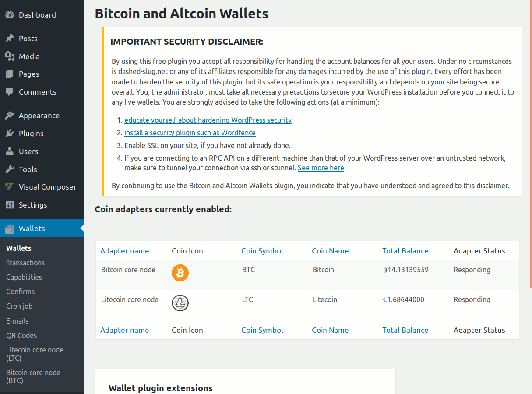Click the orange Bitcoin coin icon
This screenshot has height=394, width=532.
[180, 273]
